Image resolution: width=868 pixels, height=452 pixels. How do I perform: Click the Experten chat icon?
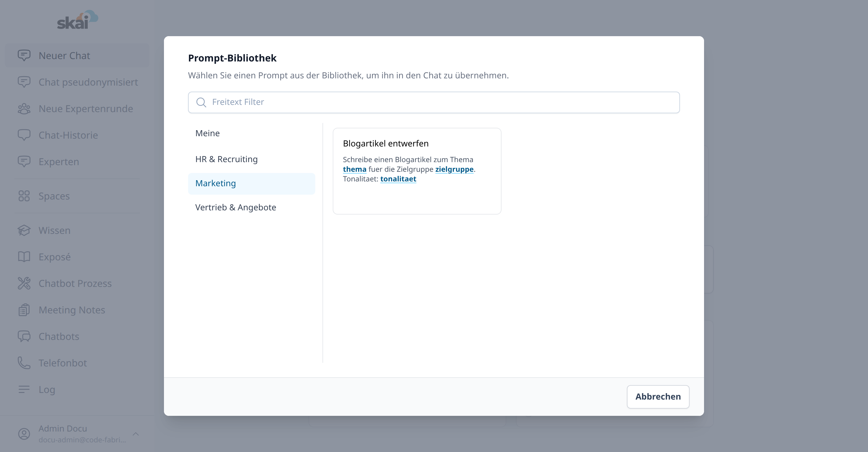[24, 161]
